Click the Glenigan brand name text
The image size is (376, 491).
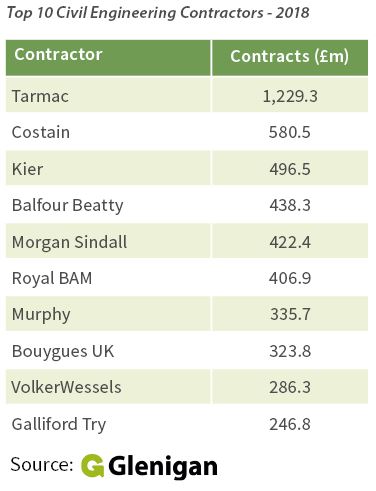163,467
